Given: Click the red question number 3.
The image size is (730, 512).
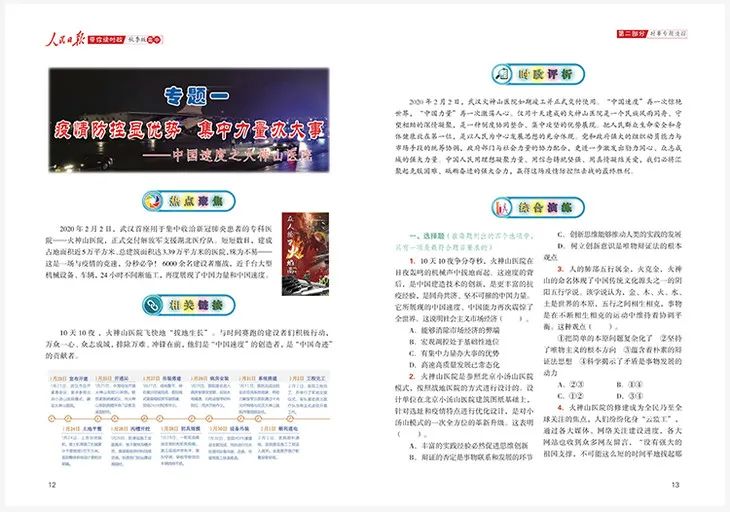Looking at the screenshot, I should pos(561,269).
